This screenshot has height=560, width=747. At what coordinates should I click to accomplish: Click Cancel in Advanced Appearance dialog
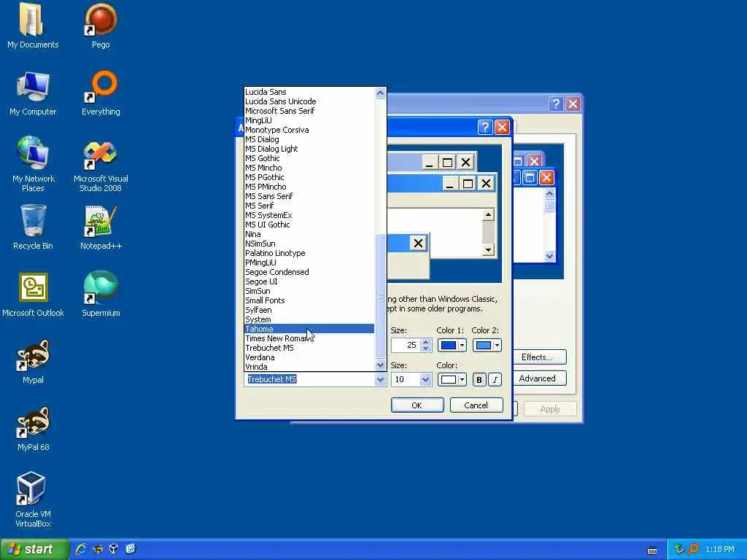pyautogui.click(x=476, y=405)
